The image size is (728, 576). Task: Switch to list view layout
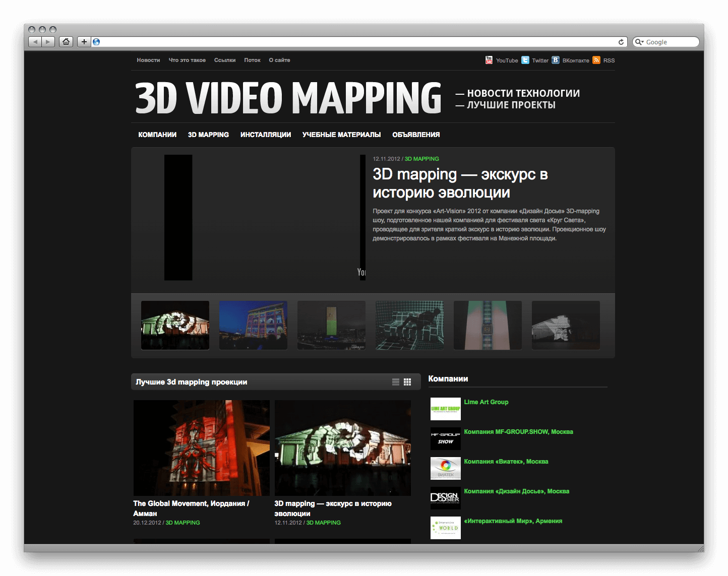[x=396, y=382]
